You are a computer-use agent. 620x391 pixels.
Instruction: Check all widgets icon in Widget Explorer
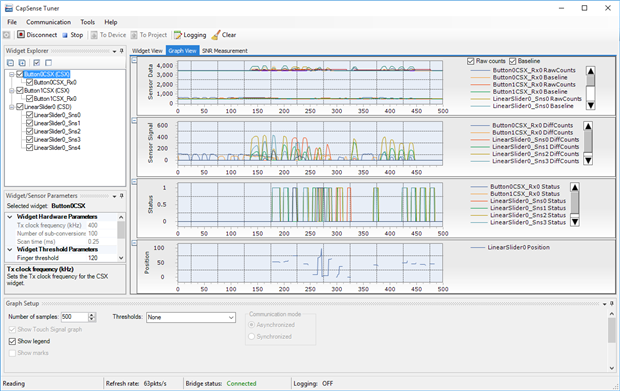(x=37, y=62)
